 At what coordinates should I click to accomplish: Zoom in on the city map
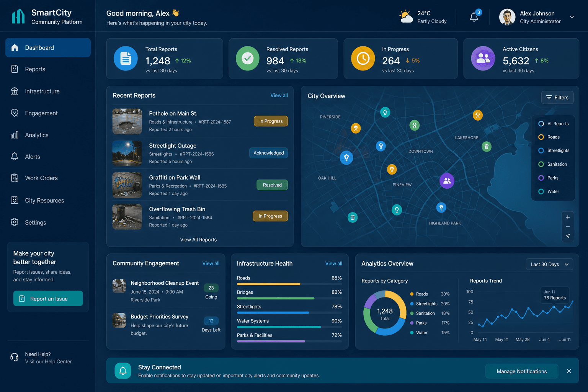[x=567, y=217]
